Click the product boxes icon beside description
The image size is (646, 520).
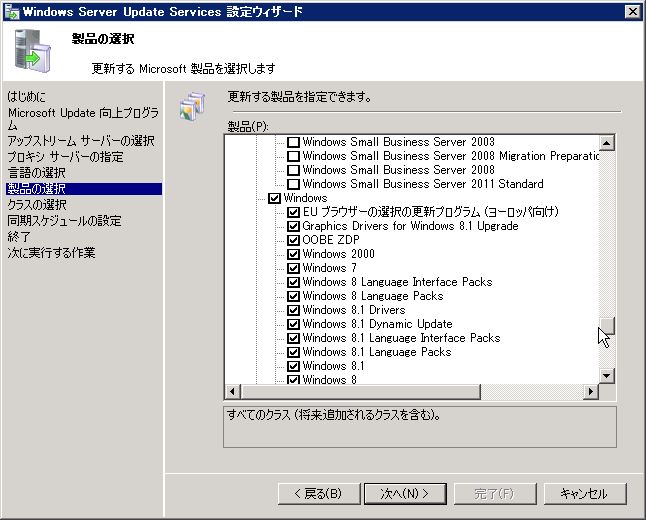pyautogui.click(x=192, y=106)
